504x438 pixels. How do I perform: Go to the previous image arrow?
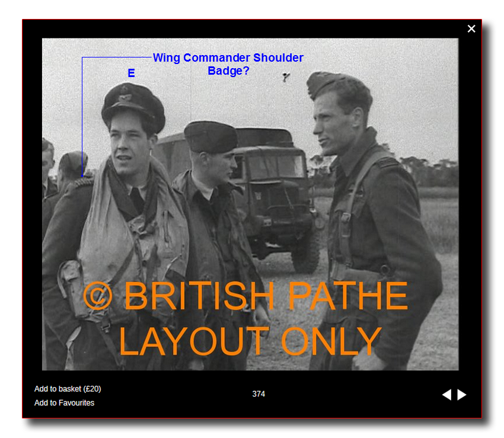[447, 394]
